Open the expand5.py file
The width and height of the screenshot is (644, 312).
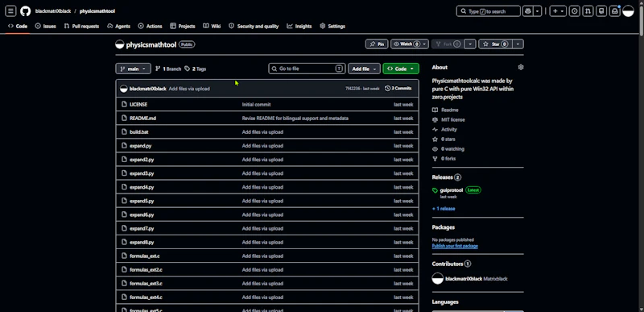click(x=142, y=201)
